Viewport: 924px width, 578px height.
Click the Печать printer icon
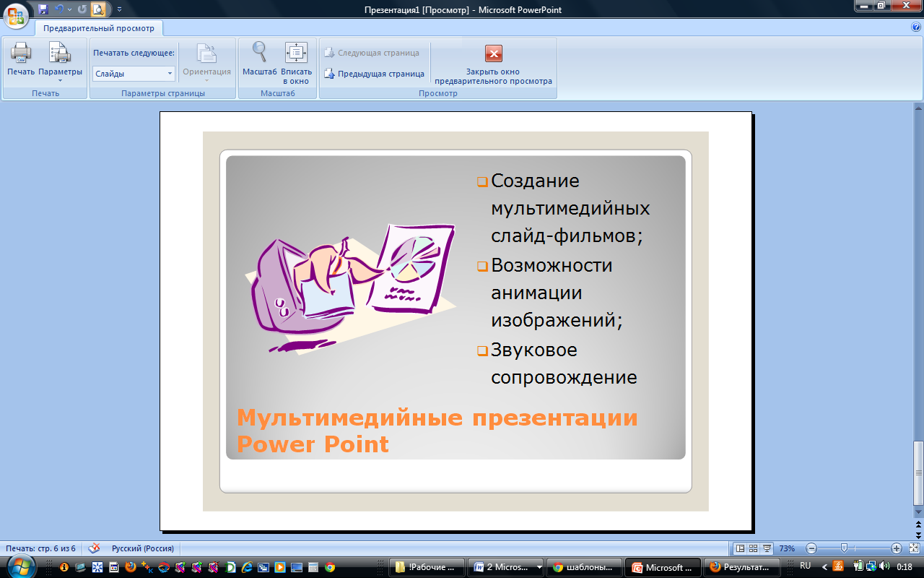pyautogui.click(x=21, y=53)
